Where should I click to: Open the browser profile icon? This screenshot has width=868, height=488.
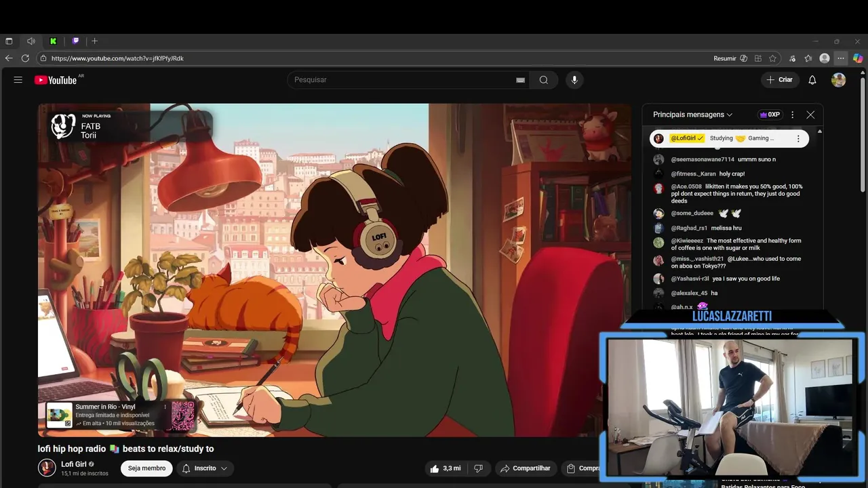pos(825,58)
